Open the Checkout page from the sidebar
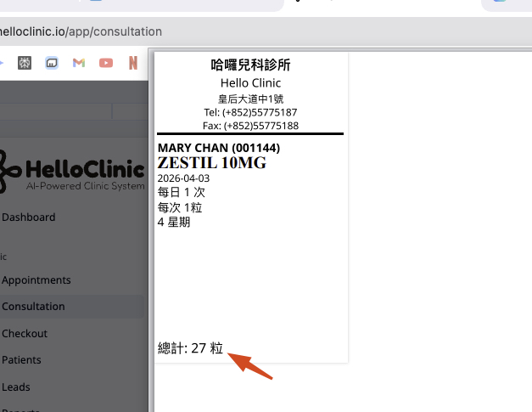Image resolution: width=532 pixels, height=412 pixels. pyautogui.click(x=25, y=334)
